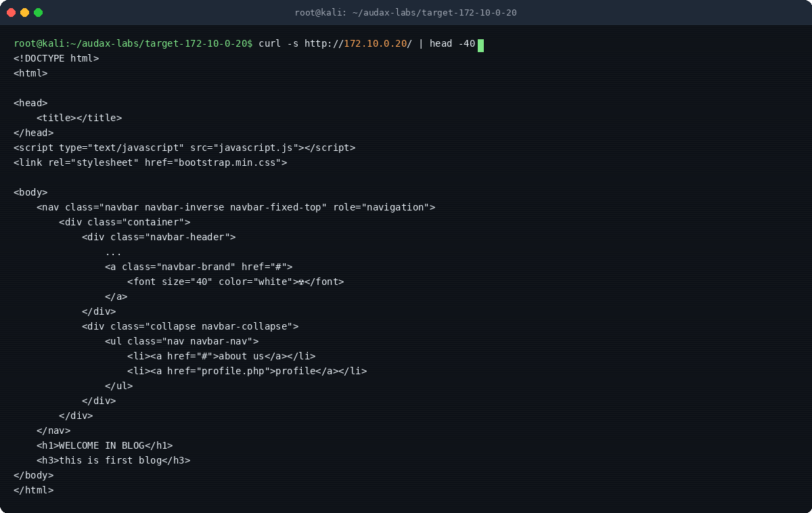This screenshot has width=812, height=513.
Task: Click the closing '</html>' tag line
Action: (33, 490)
